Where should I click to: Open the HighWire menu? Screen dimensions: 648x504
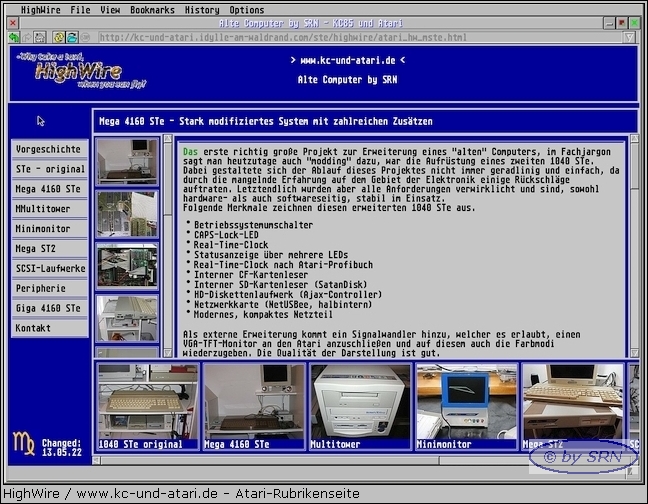[40, 10]
